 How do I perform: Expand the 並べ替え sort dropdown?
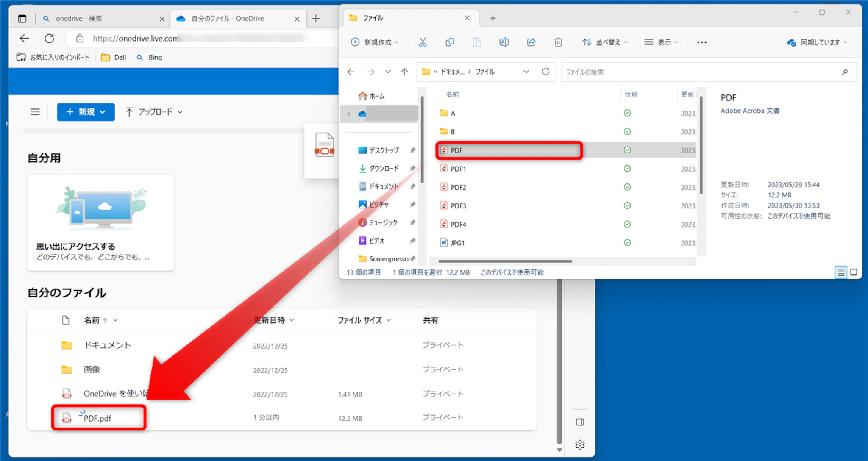point(605,42)
